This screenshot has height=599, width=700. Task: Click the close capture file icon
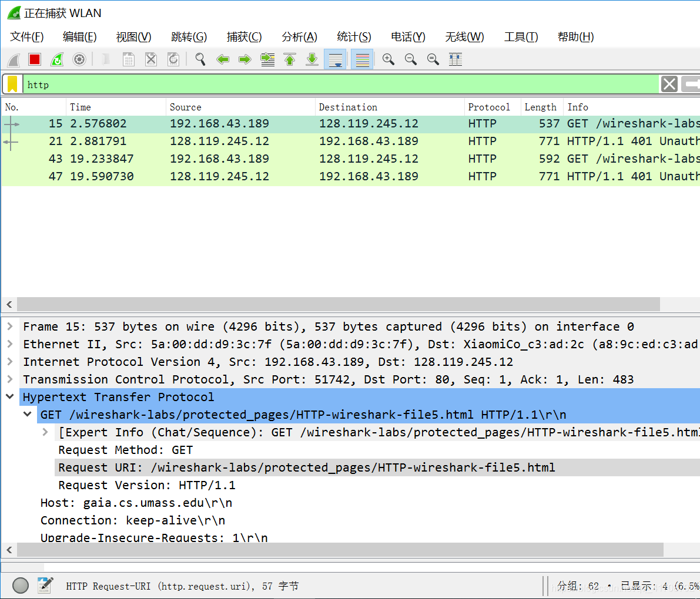[151, 59]
